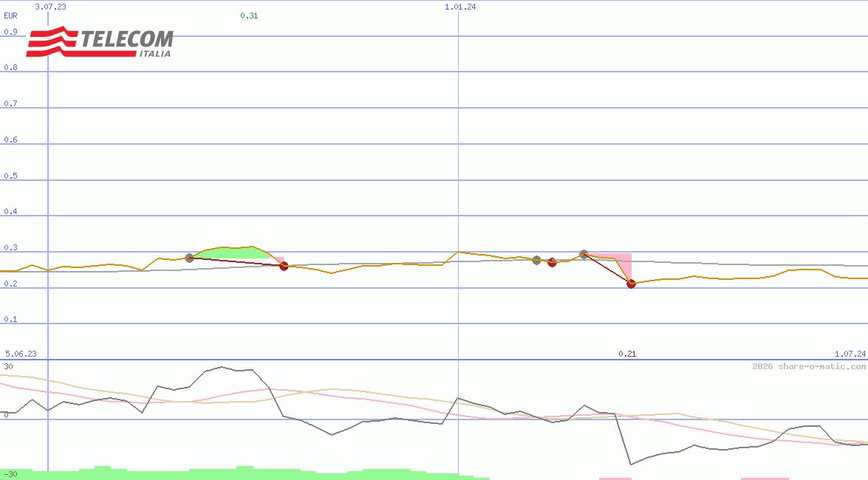Click the red marker at the 0.21 low
The width and height of the screenshot is (868, 480).
pyautogui.click(x=631, y=284)
